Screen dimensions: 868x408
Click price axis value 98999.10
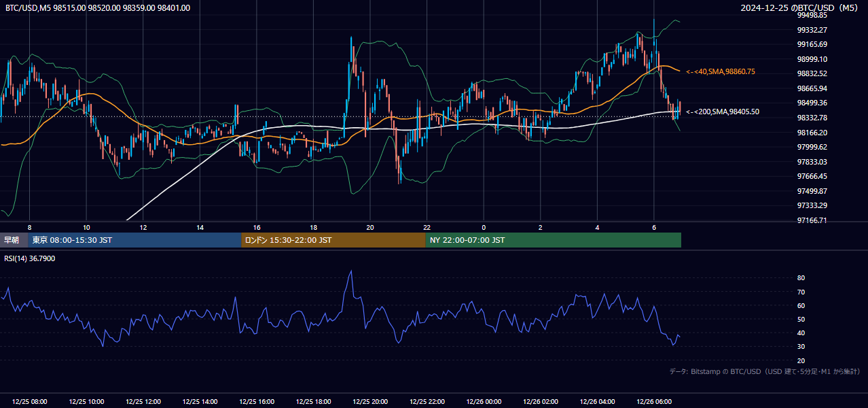point(812,59)
